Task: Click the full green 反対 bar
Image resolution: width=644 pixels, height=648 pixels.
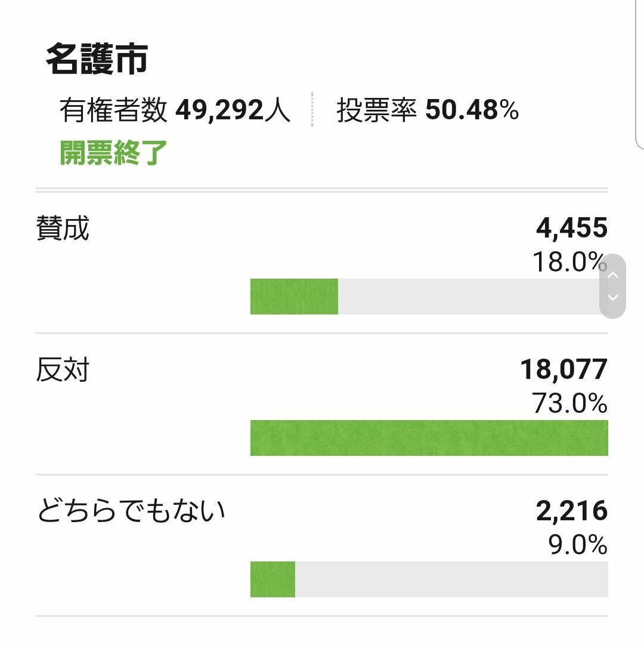Action: (429, 438)
